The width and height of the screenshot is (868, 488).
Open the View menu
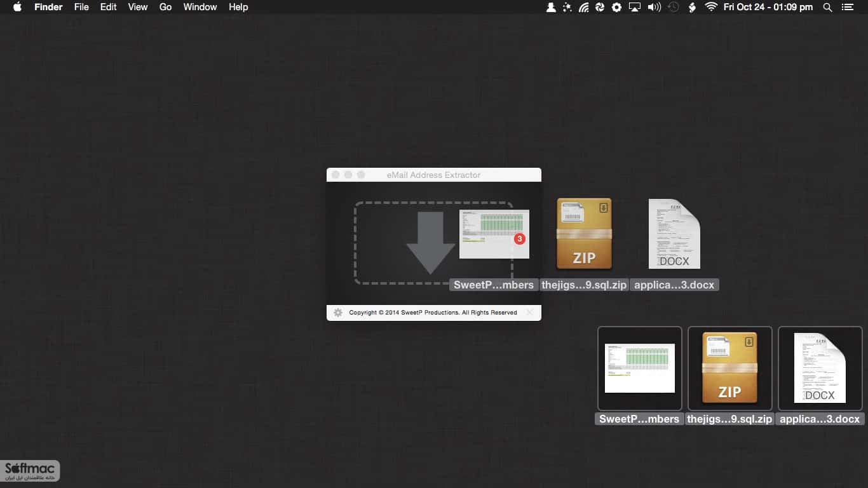click(x=138, y=7)
